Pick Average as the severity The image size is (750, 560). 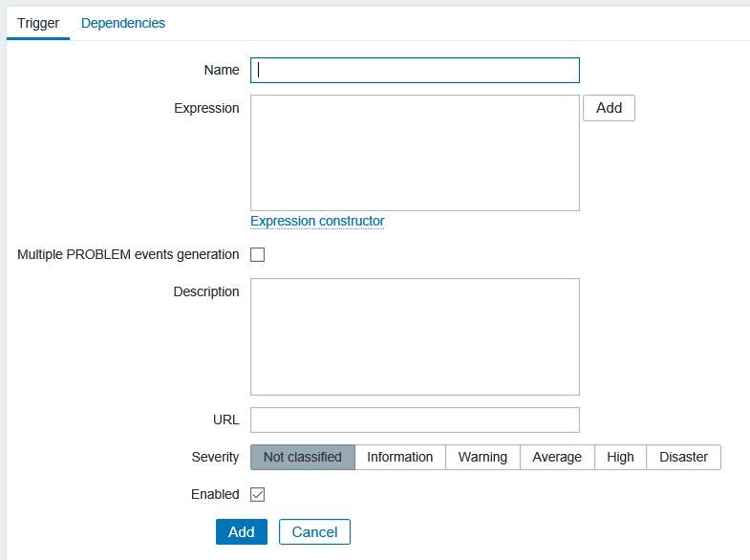pos(557,457)
